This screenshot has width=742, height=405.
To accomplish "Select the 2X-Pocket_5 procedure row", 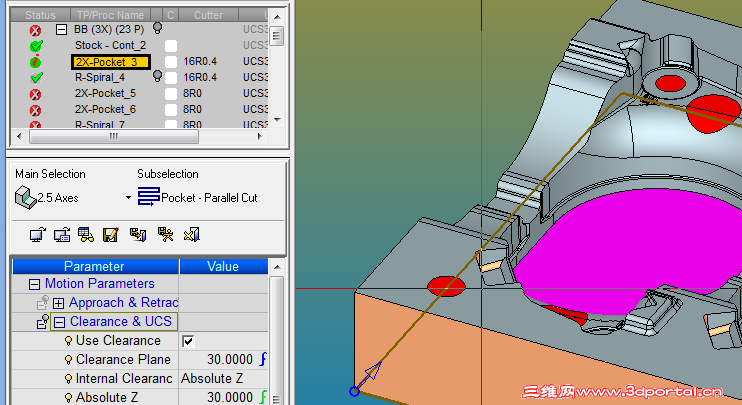I will pos(105,94).
